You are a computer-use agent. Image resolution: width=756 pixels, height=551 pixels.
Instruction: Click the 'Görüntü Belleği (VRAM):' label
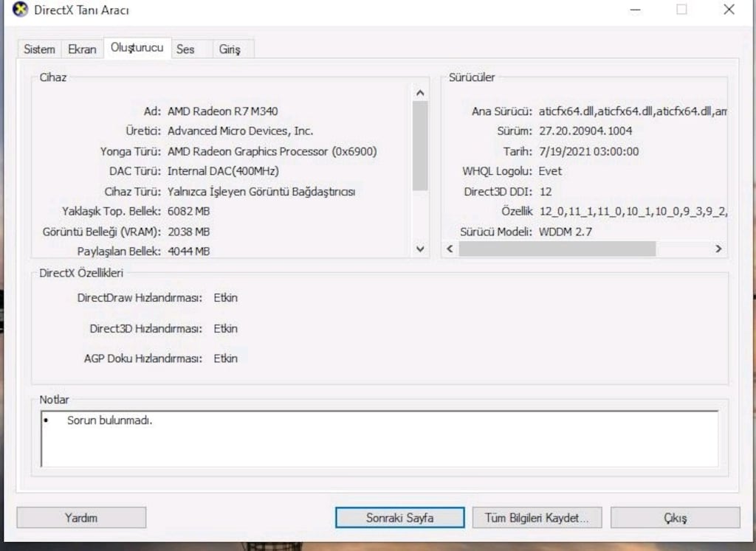[x=102, y=232]
